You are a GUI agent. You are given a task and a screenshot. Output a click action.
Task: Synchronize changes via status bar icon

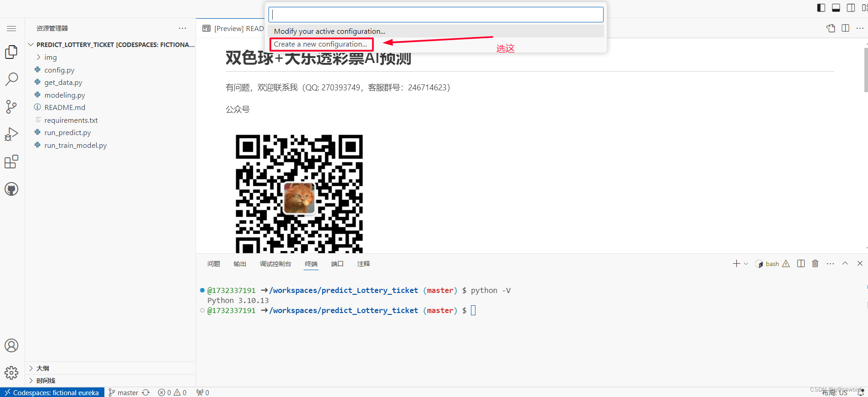pyautogui.click(x=146, y=392)
